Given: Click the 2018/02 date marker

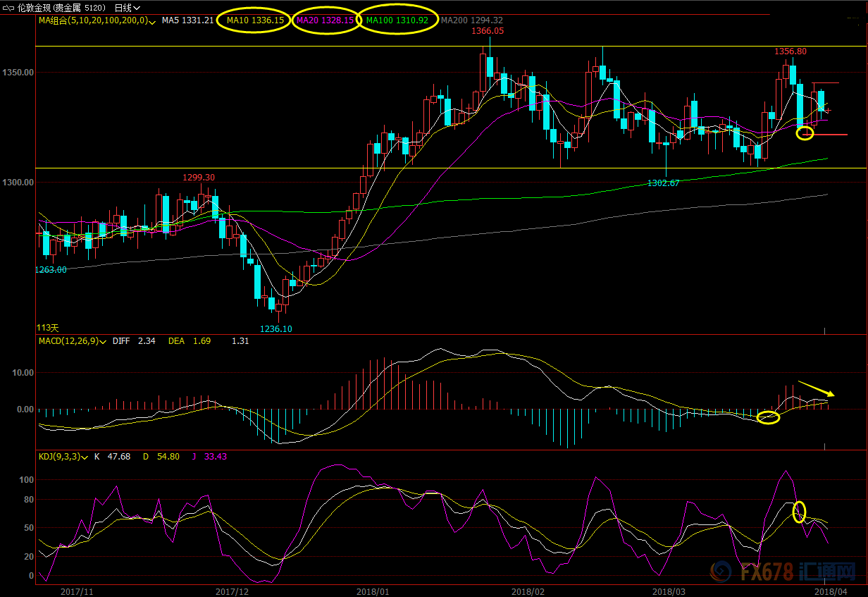Looking at the screenshot, I should tap(528, 591).
